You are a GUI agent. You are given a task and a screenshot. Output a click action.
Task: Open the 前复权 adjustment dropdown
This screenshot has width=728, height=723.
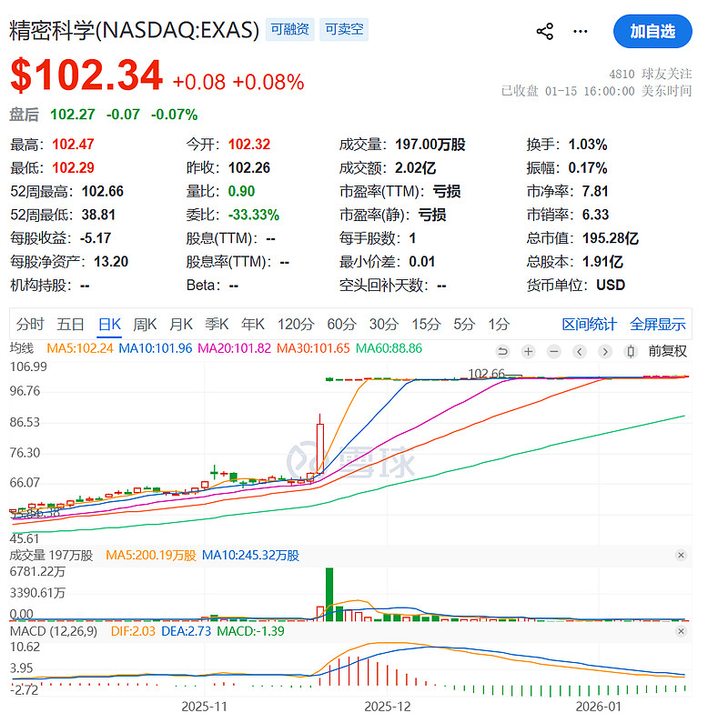pyautogui.click(x=667, y=351)
